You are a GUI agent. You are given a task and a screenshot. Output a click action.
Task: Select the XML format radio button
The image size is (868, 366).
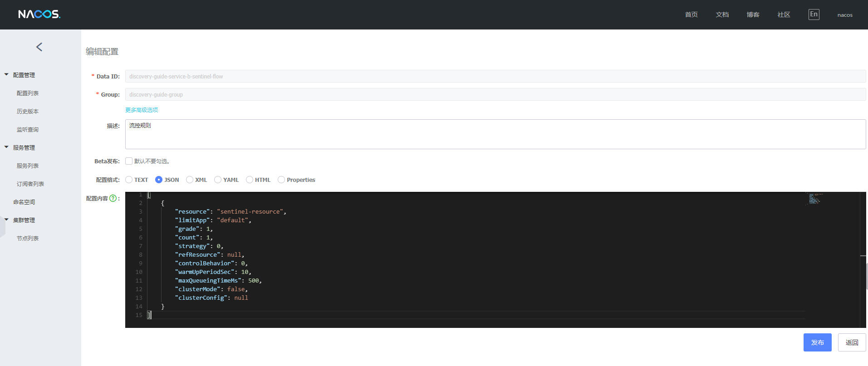190,180
